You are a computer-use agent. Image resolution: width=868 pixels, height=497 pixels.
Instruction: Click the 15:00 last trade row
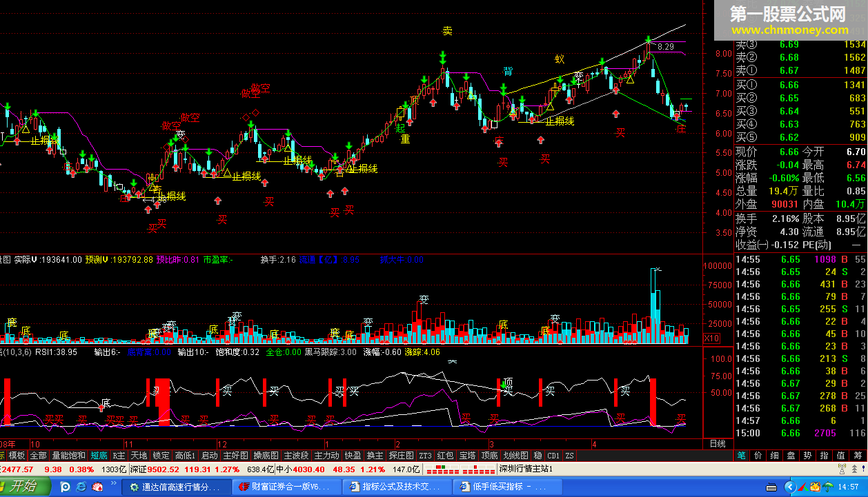tap(800, 433)
